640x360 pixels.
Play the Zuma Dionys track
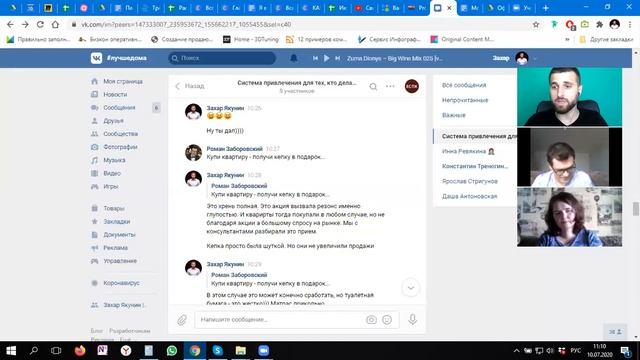click(x=327, y=58)
